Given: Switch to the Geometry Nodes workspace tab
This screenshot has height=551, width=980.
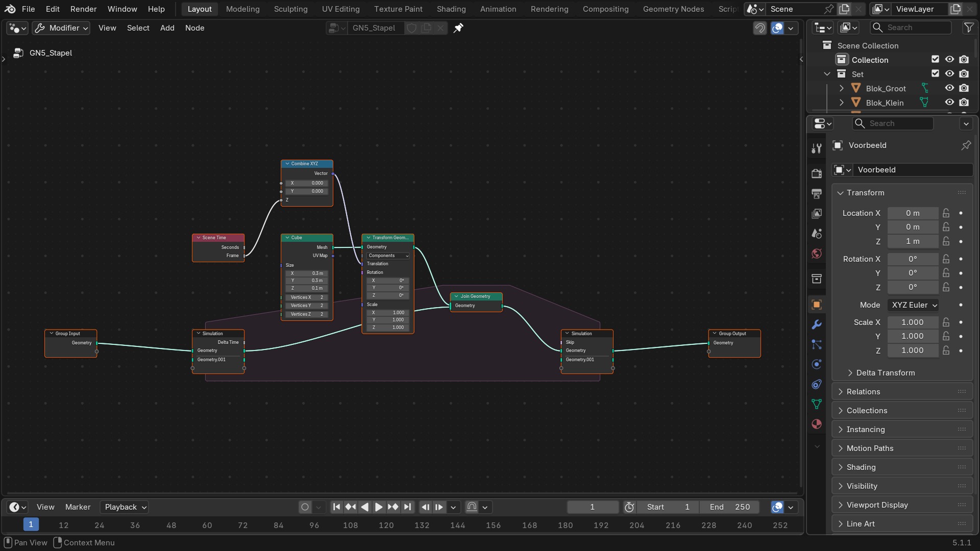Looking at the screenshot, I should [x=673, y=9].
